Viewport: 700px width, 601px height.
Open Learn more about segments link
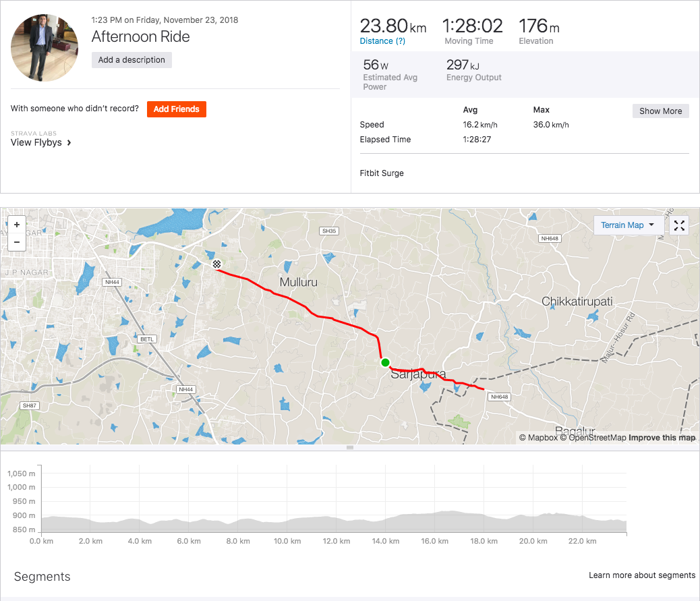[641, 575]
